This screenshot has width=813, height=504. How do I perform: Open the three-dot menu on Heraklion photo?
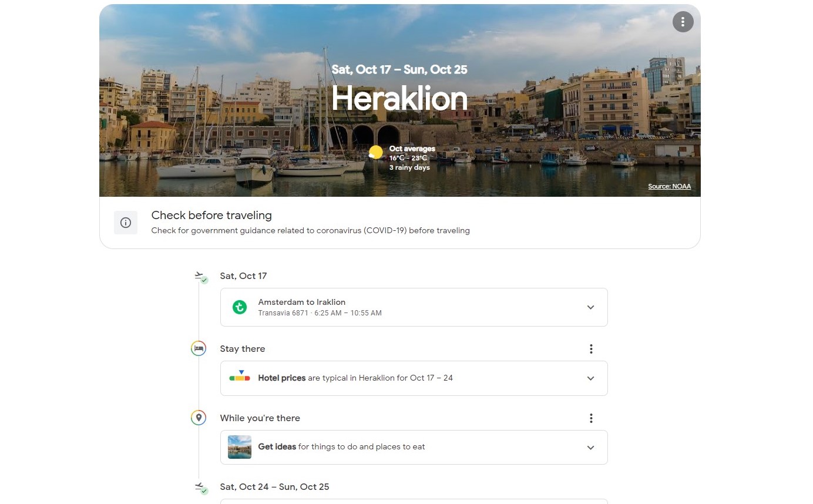[683, 22]
